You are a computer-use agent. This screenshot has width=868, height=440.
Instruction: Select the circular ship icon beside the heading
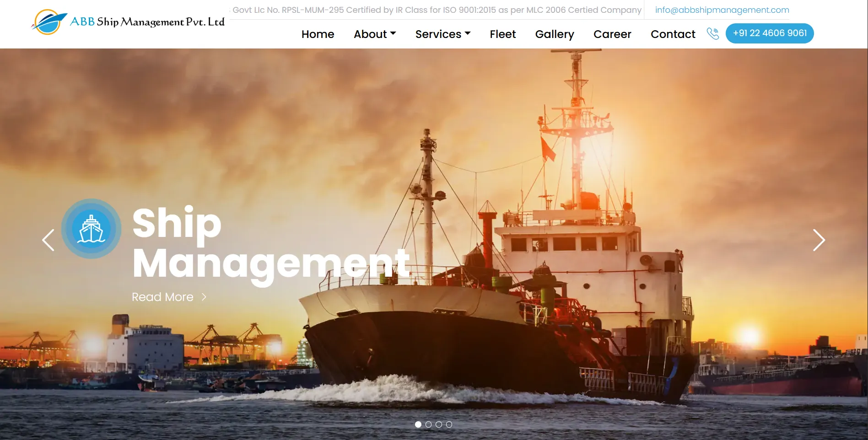tap(92, 229)
